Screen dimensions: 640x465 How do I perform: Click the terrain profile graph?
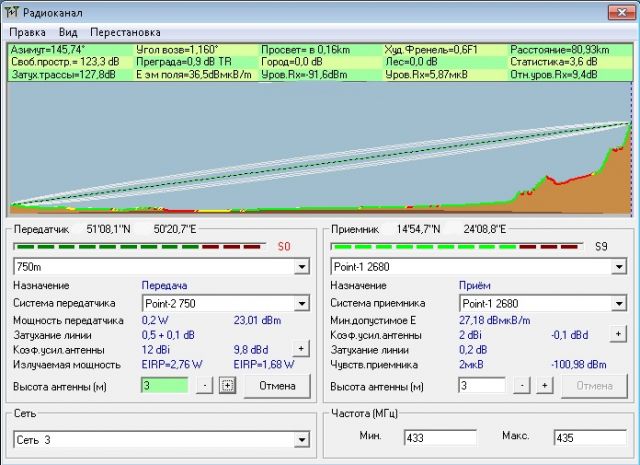click(320, 149)
